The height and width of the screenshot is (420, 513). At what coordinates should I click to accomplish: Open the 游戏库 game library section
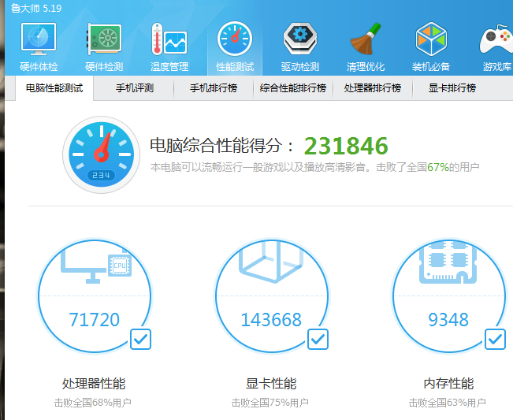[496, 47]
